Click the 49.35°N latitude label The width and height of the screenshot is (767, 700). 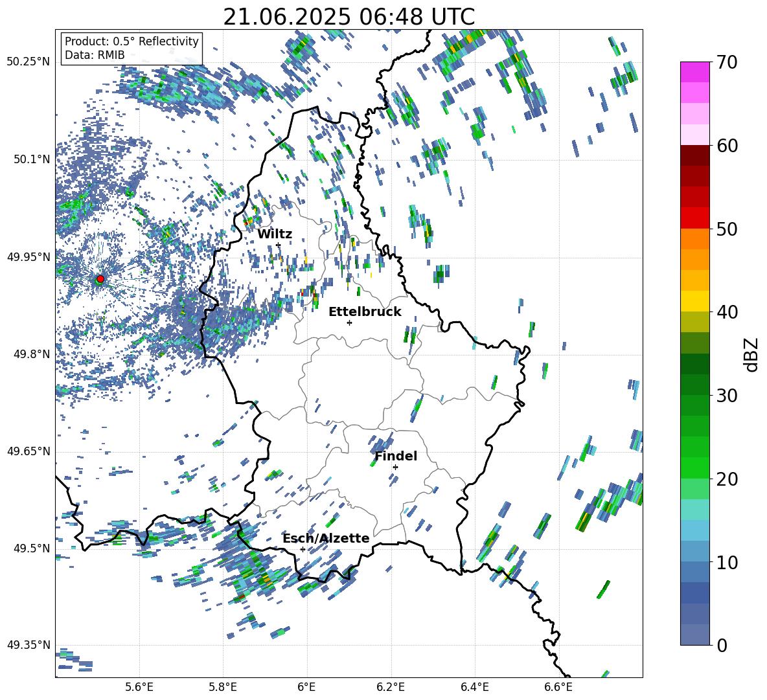pyautogui.click(x=29, y=645)
